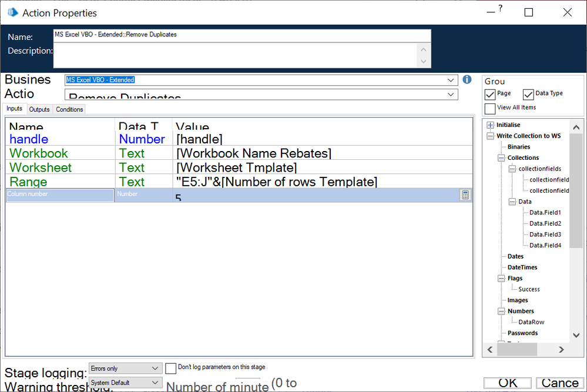Open the Stage logging dropdown set to Errors only
The width and height of the screenshot is (587, 392).
[125, 368]
